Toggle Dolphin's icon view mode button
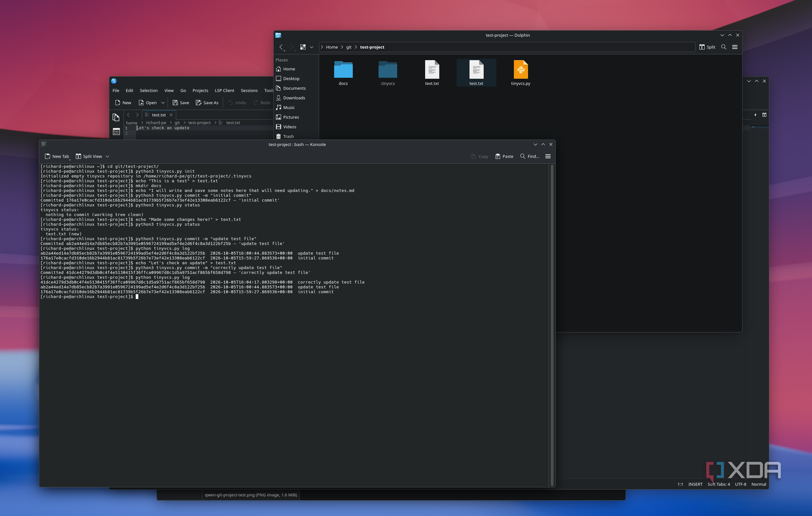 [303, 47]
